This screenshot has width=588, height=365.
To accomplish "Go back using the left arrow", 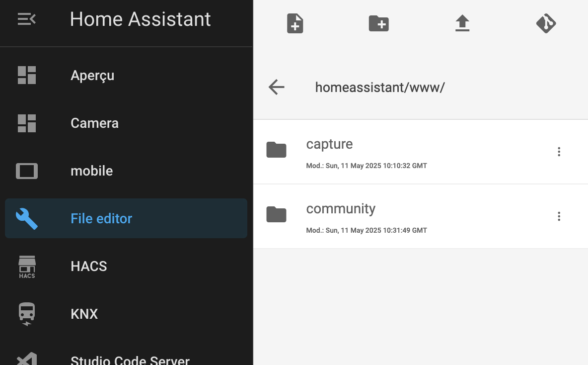I will [277, 87].
